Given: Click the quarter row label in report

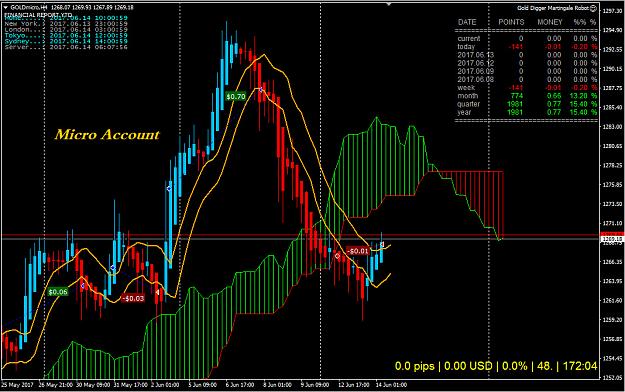Looking at the screenshot, I should click(x=468, y=104).
